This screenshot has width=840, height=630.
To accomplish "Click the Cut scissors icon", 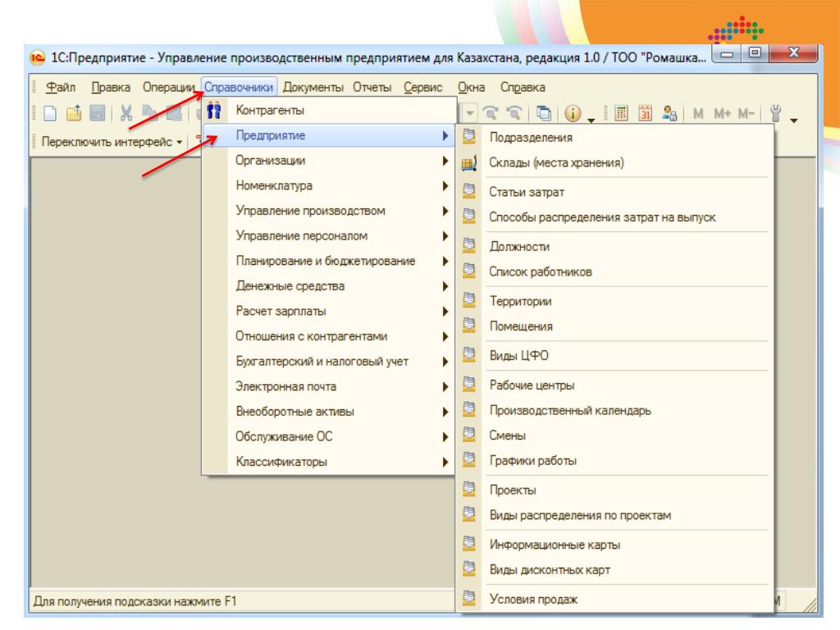I will [x=126, y=113].
